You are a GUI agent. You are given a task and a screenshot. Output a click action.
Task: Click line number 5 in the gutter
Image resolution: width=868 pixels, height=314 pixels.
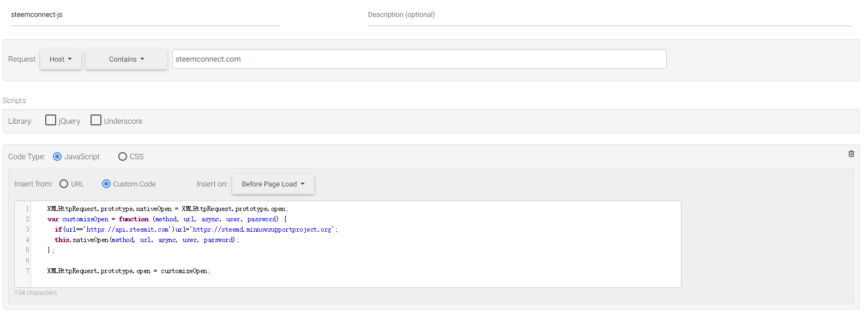point(27,250)
